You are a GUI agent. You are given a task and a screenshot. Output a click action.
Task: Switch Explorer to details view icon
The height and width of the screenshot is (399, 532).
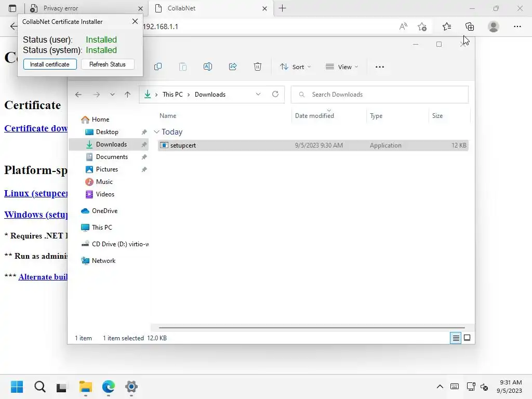[456, 338]
